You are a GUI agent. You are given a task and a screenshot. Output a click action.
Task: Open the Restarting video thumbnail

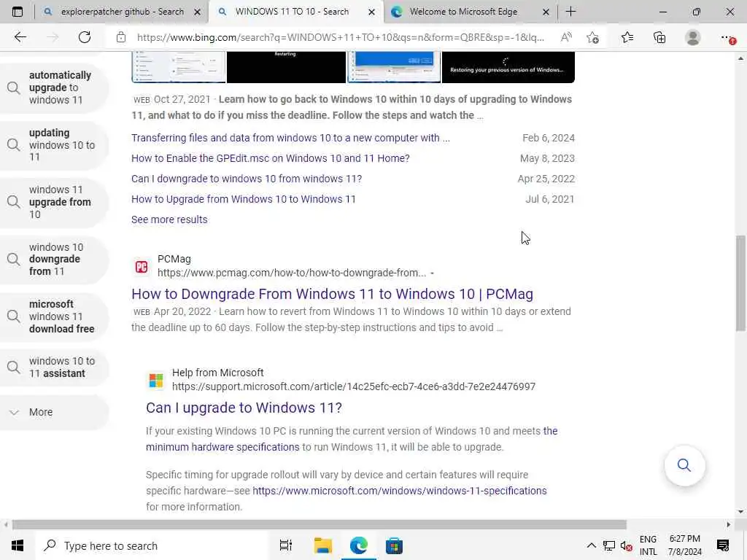(286, 66)
